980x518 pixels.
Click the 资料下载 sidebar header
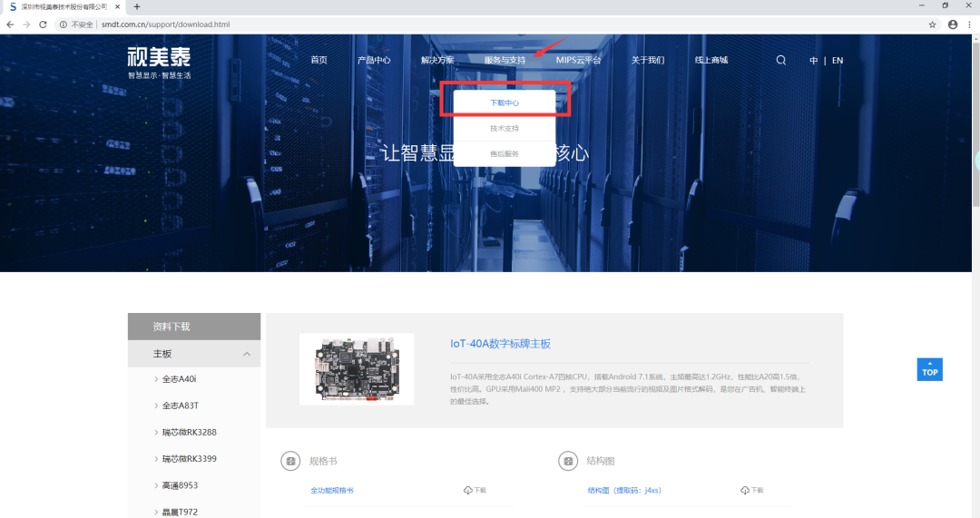194,327
